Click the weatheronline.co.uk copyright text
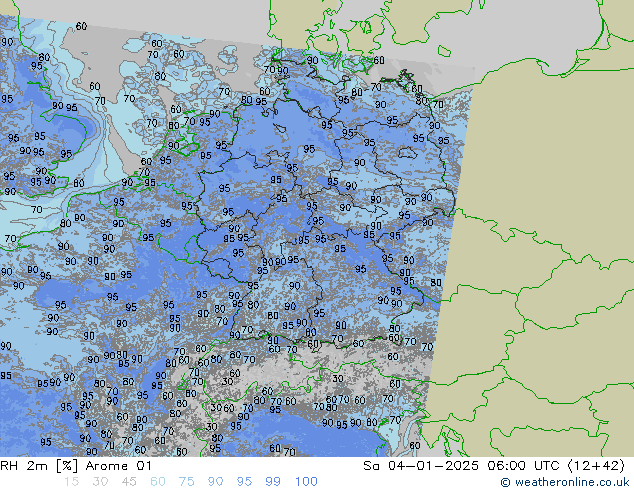The width and height of the screenshot is (634, 490). pyautogui.click(x=565, y=482)
